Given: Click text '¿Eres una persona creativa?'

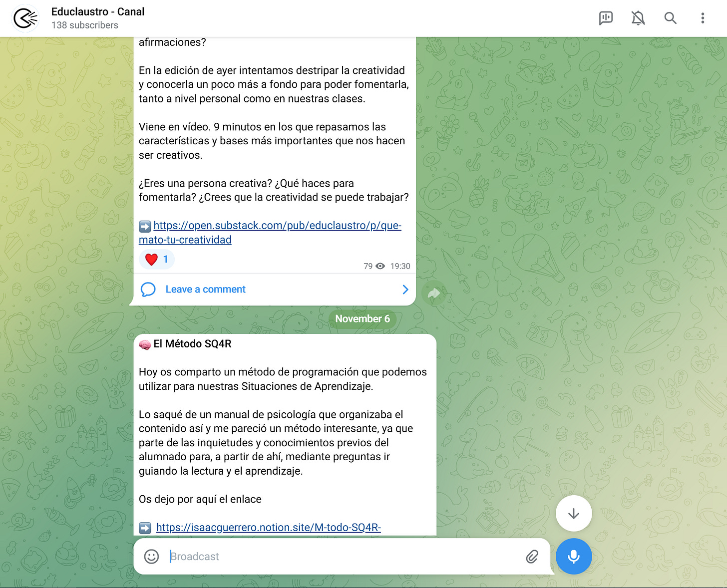Looking at the screenshot, I should tap(205, 183).
